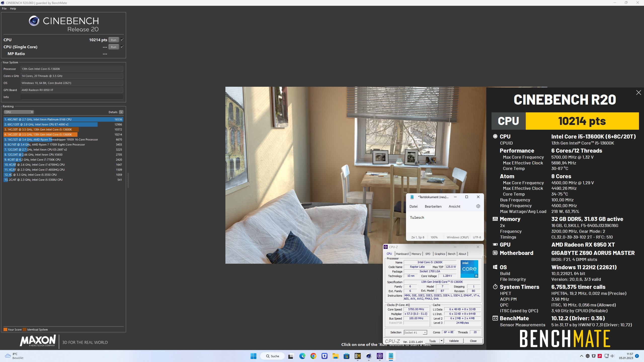Click the Close button in CPU-Z
The width and height of the screenshot is (644, 362).
coord(473,341)
